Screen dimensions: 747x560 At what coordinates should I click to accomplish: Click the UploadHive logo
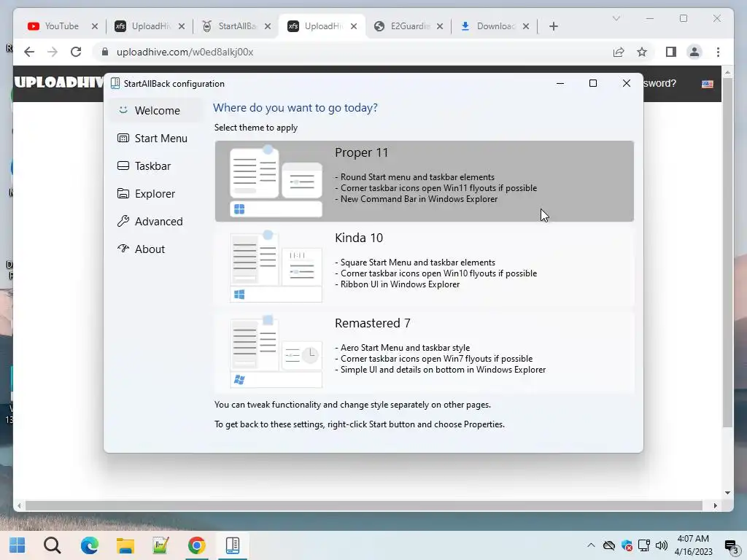[x=58, y=82]
